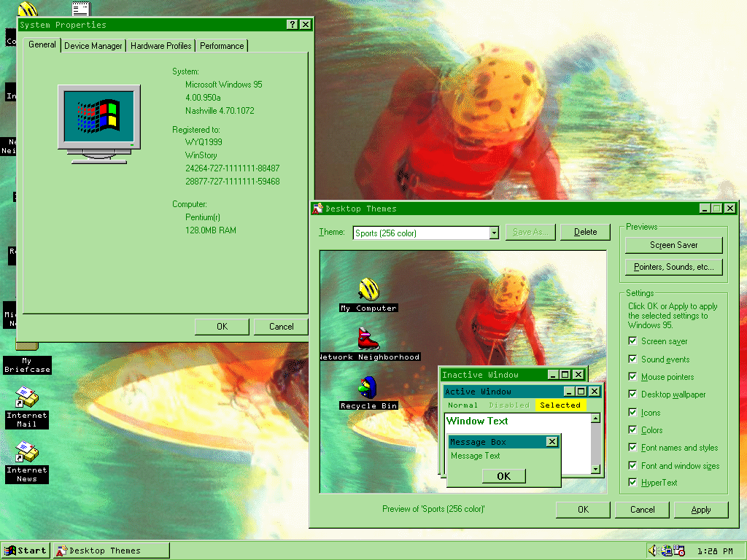Toggle the Mouse pointers checkbox

[632, 377]
